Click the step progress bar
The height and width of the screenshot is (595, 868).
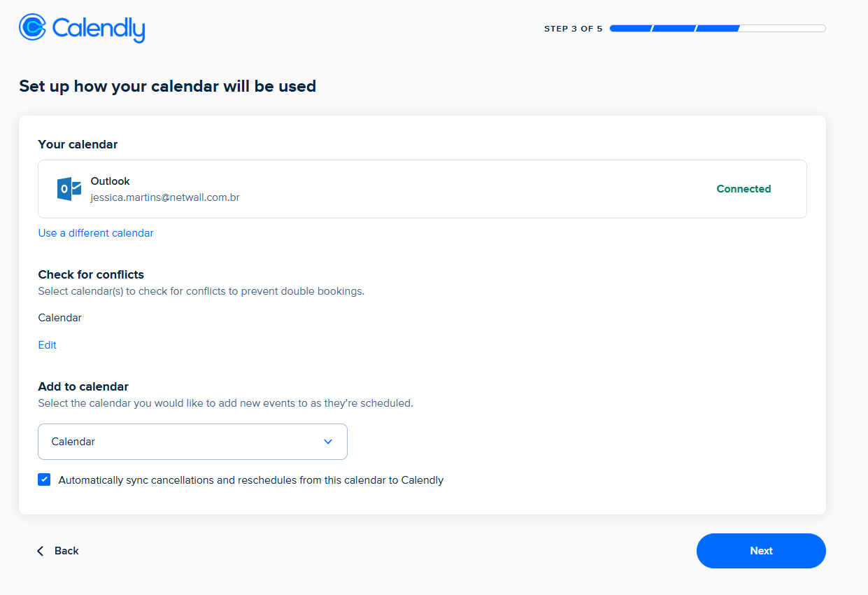pos(718,29)
